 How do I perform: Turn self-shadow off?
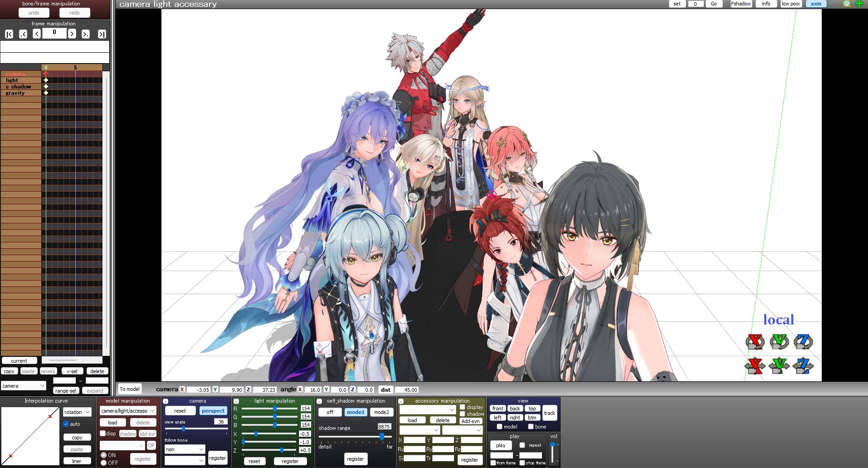coord(330,412)
